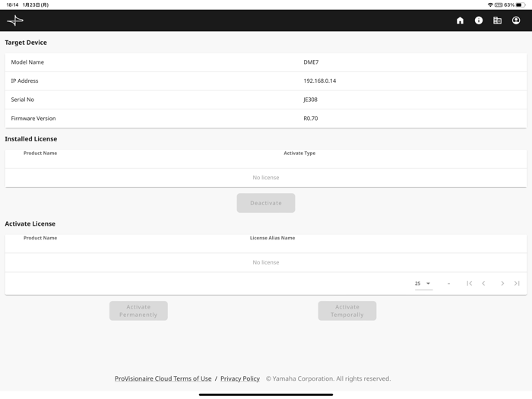Click Product Name column under Activate License

(x=40, y=238)
